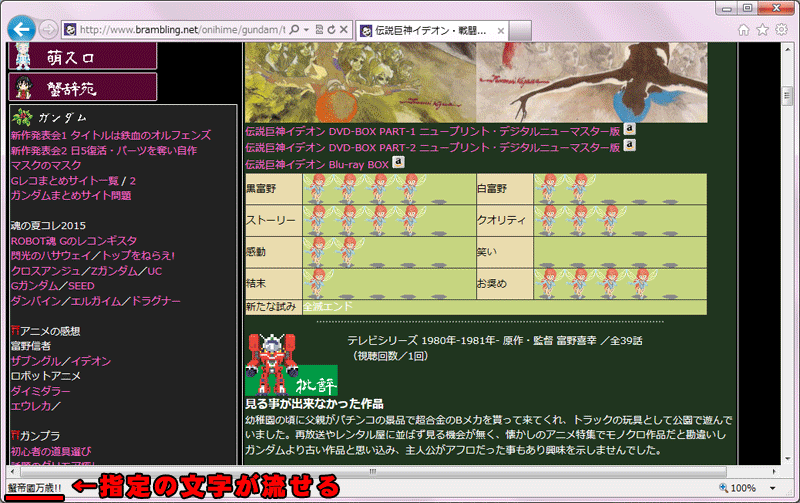Open link 新作発表会1 タイトルは鉄血のオルフェンズ

coord(111,135)
